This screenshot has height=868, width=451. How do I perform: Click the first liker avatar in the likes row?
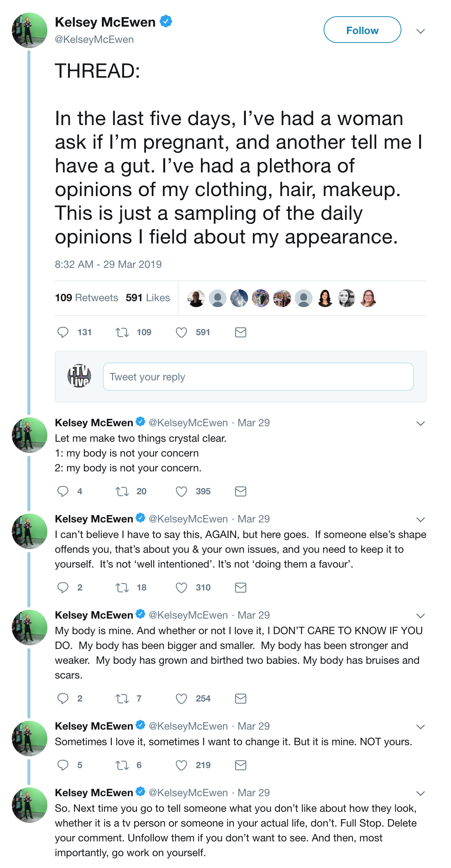click(196, 298)
